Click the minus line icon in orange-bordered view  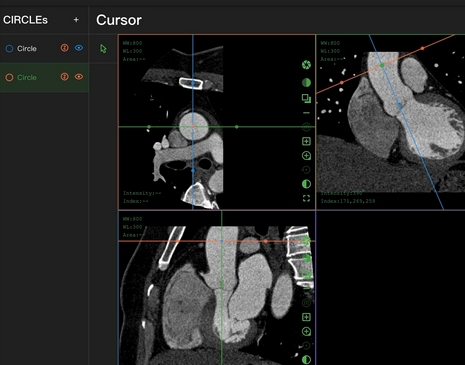(x=306, y=113)
